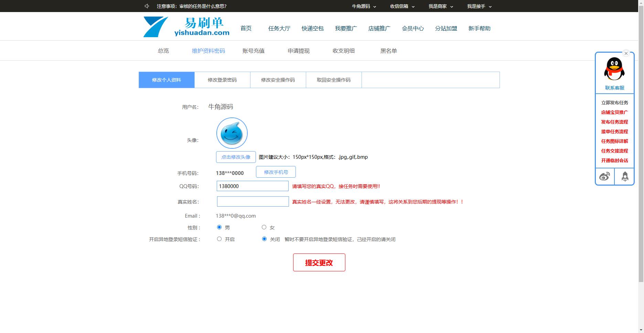Image resolution: width=644 pixels, height=333 pixels.
Task: Close the floating customer service panel
Action: pos(626,53)
